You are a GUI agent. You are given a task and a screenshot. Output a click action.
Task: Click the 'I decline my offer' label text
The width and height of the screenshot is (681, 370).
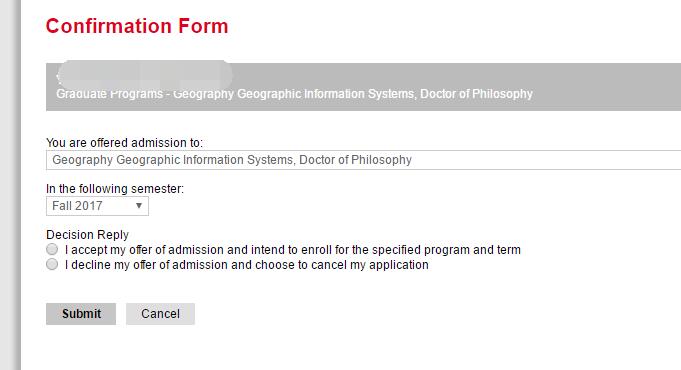[247, 264]
